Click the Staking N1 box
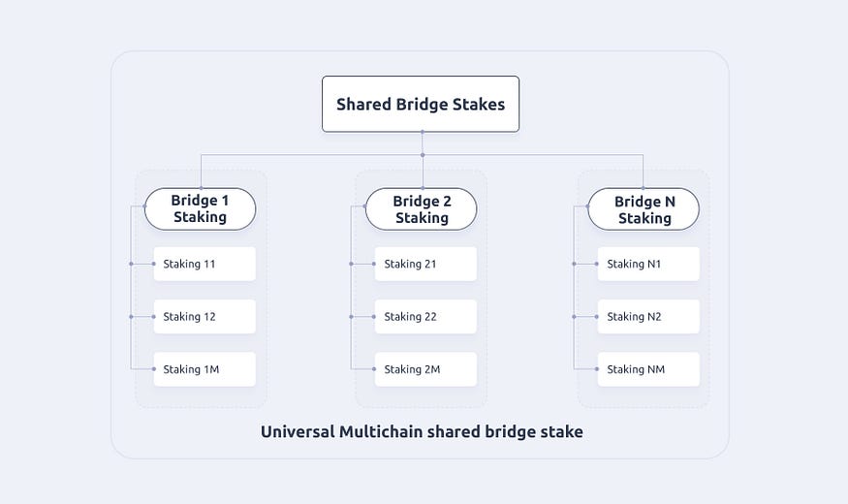 pyautogui.click(x=647, y=264)
